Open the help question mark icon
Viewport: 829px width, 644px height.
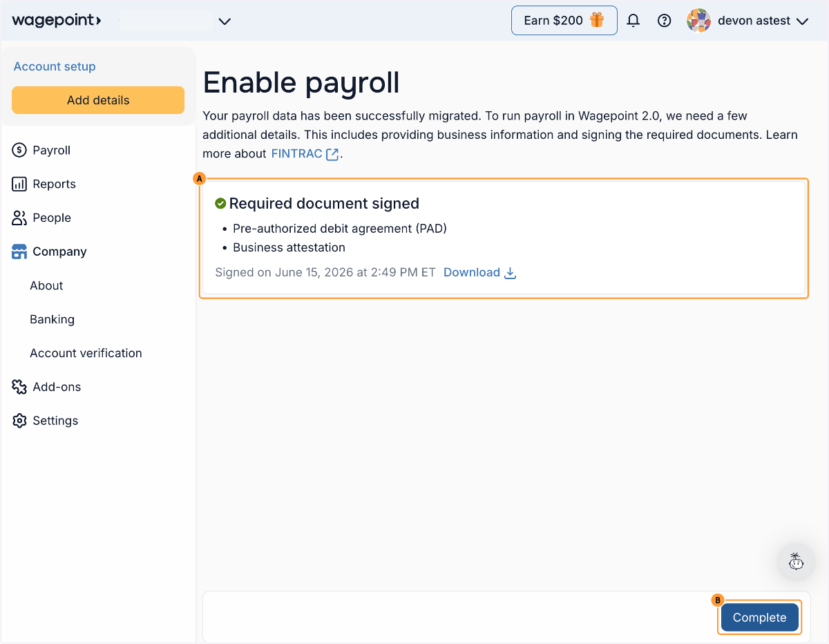coord(665,21)
